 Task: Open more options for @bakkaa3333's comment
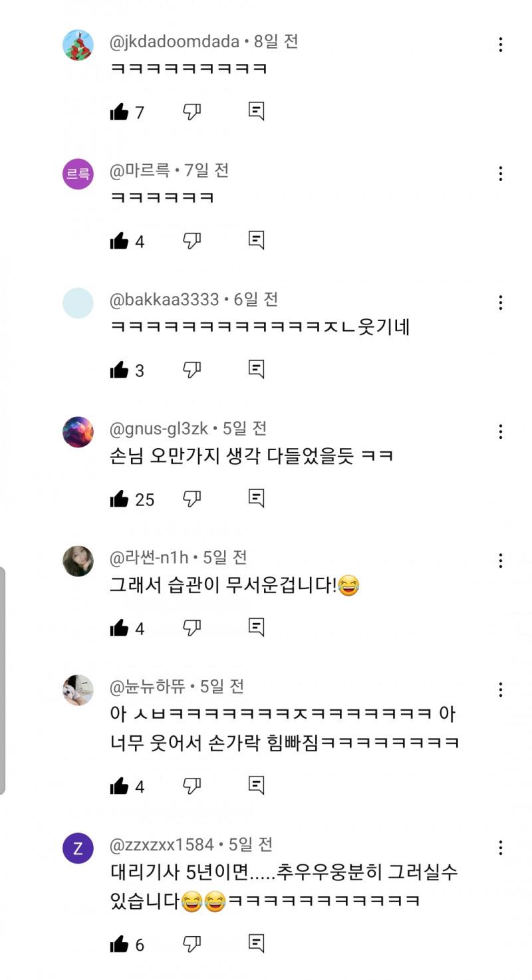[x=500, y=303]
